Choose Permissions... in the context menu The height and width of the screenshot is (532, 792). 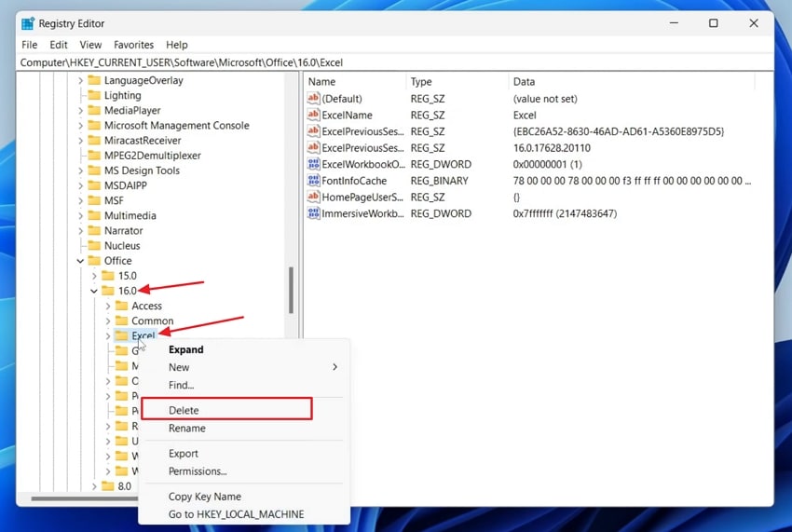point(244,471)
